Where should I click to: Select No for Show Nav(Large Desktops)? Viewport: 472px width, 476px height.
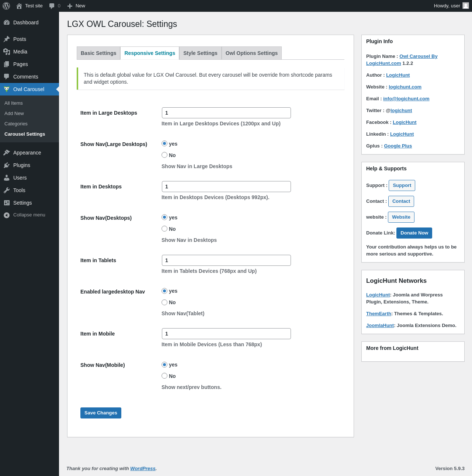(x=164, y=155)
